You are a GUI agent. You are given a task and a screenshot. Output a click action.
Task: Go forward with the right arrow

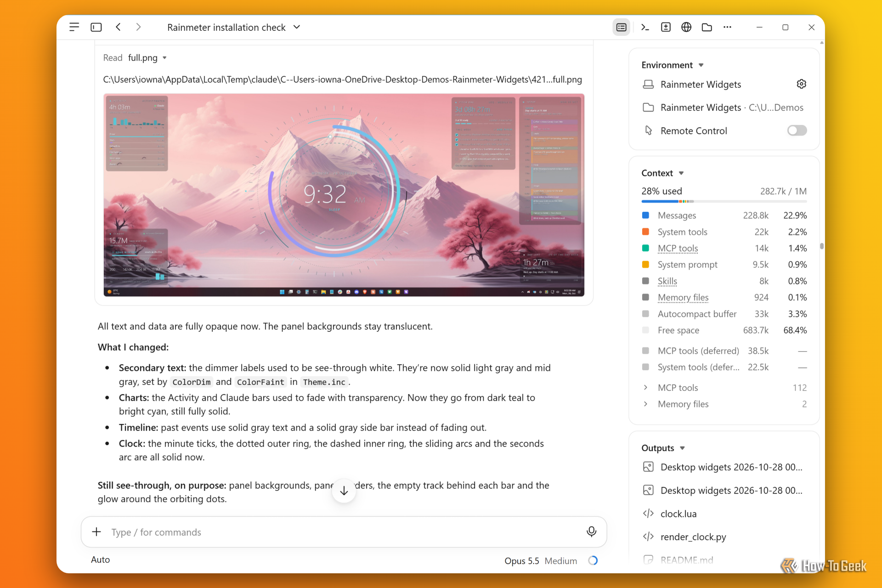pos(138,27)
